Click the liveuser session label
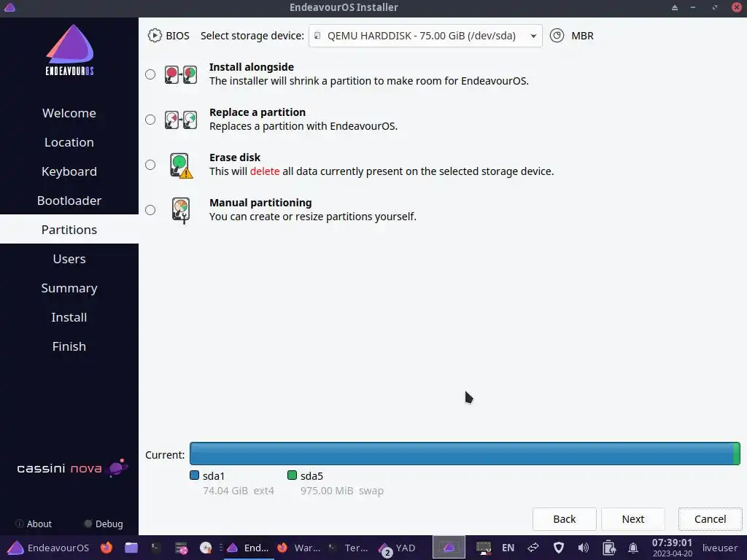The height and width of the screenshot is (560, 747). (719, 548)
